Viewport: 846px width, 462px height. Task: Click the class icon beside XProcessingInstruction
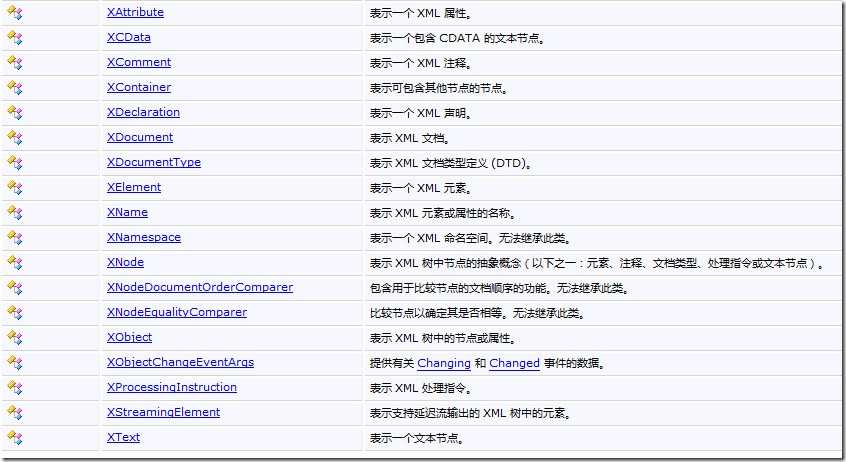(x=15, y=388)
